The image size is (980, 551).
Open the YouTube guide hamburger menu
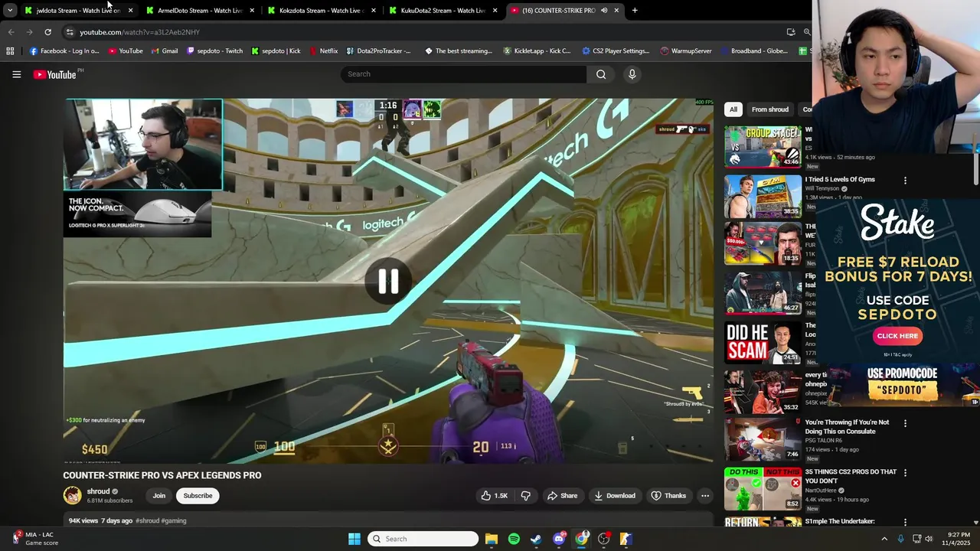[x=16, y=74]
